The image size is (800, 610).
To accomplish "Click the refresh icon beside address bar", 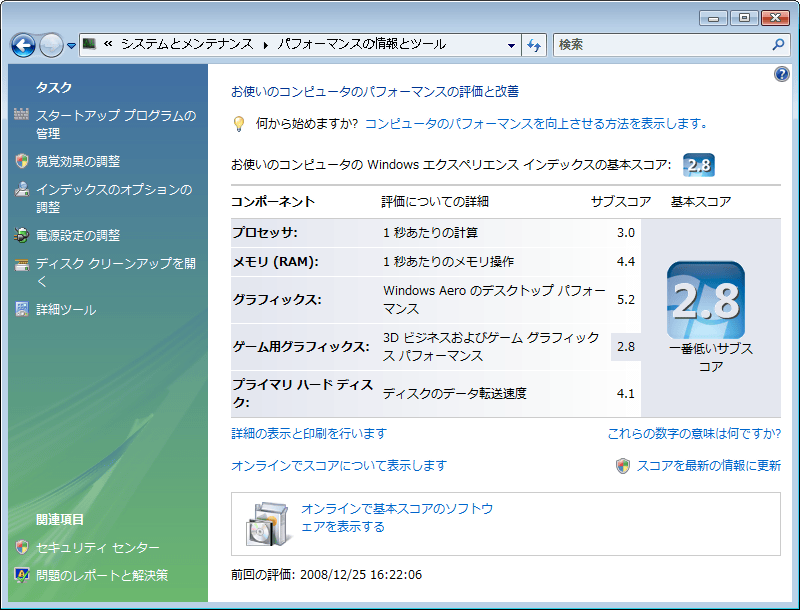I will point(534,45).
